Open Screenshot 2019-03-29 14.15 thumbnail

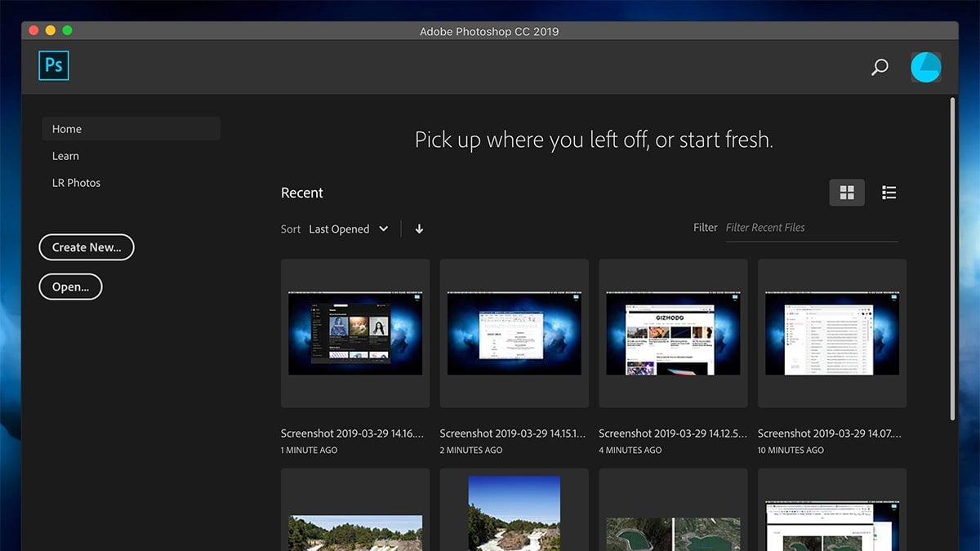click(513, 333)
